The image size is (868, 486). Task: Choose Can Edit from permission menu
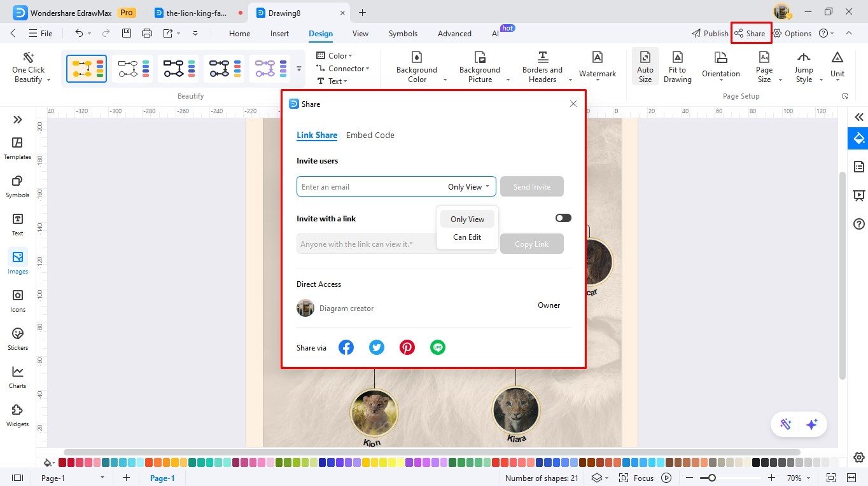(468, 237)
